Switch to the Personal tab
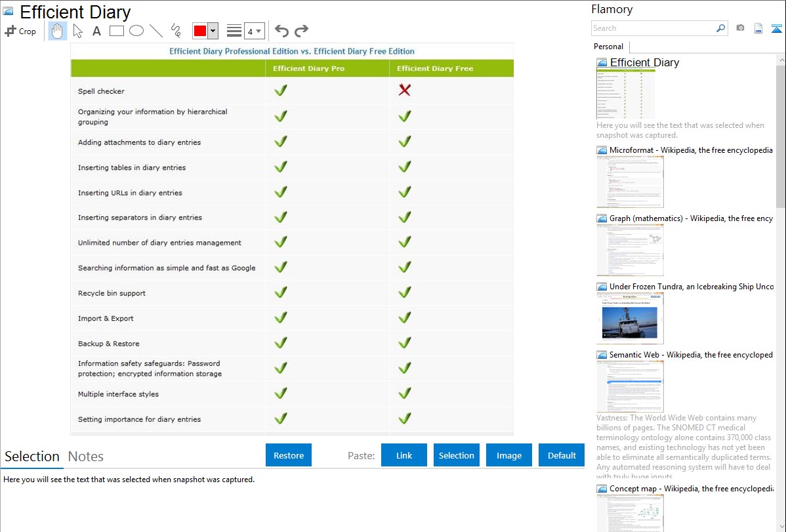786x532 pixels. click(609, 46)
